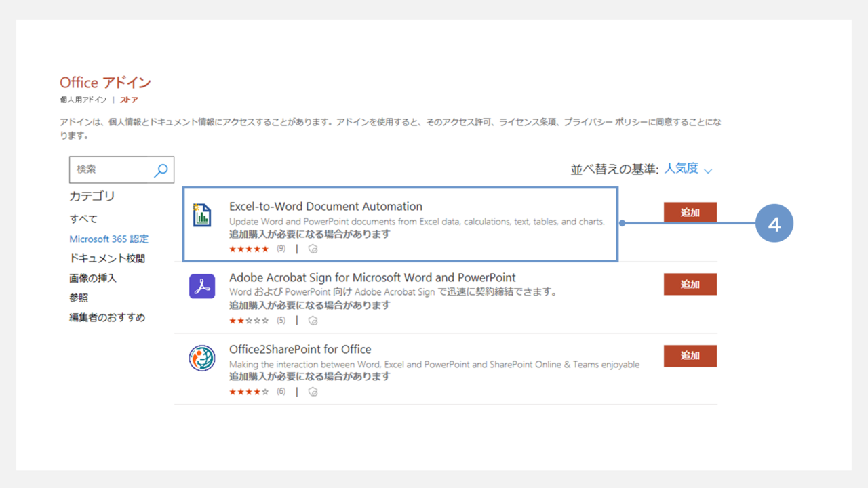Open the Excel-to-Word Document Automation title link
The height and width of the screenshot is (488, 868).
pos(325,206)
